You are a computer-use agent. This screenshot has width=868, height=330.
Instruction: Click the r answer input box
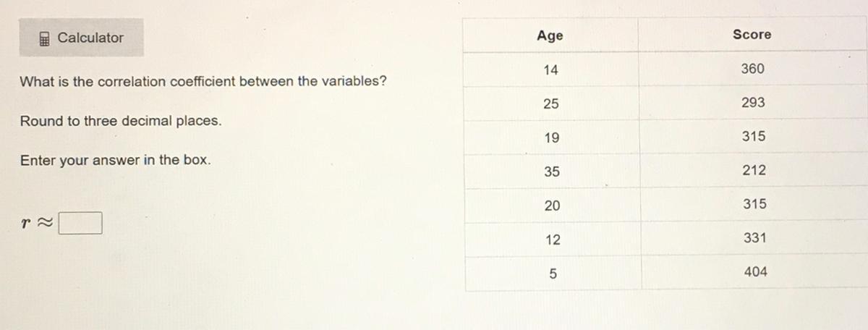pyautogui.click(x=80, y=224)
